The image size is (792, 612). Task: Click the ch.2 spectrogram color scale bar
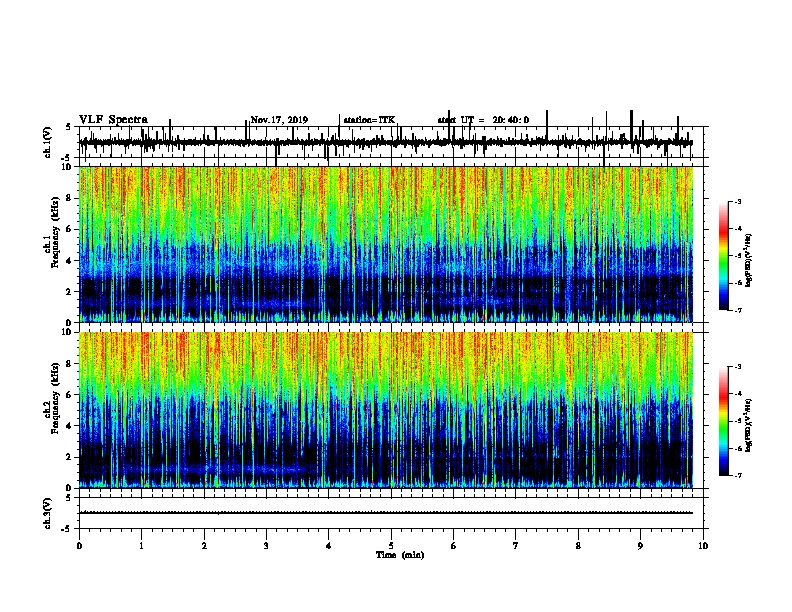[x=723, y=421]
